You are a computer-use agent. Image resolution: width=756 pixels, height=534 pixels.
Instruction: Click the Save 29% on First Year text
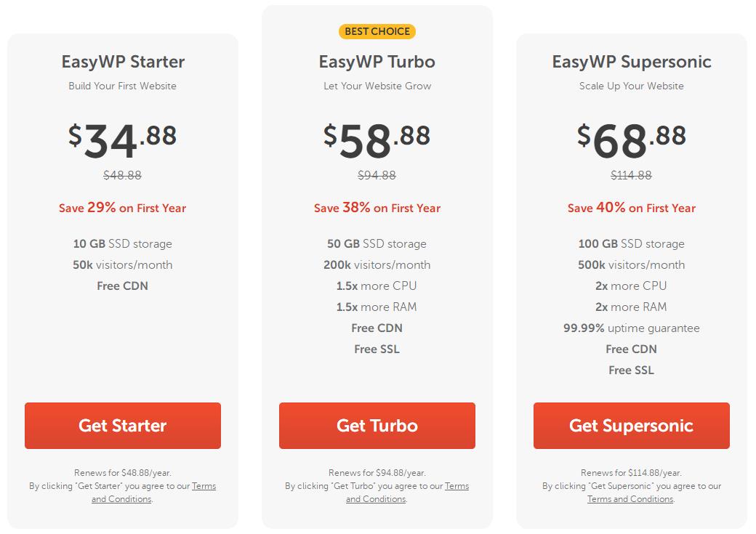point(122,208)
